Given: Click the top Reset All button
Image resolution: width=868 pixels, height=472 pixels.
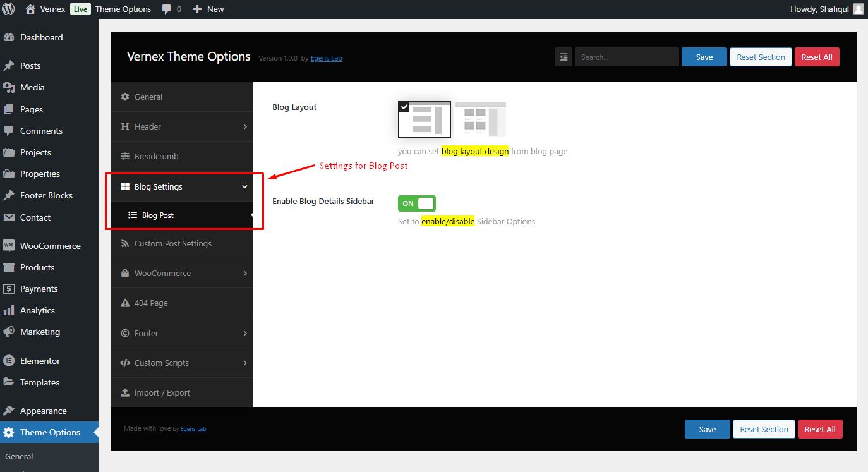Looking at the screenshot, I should [817, 57].
